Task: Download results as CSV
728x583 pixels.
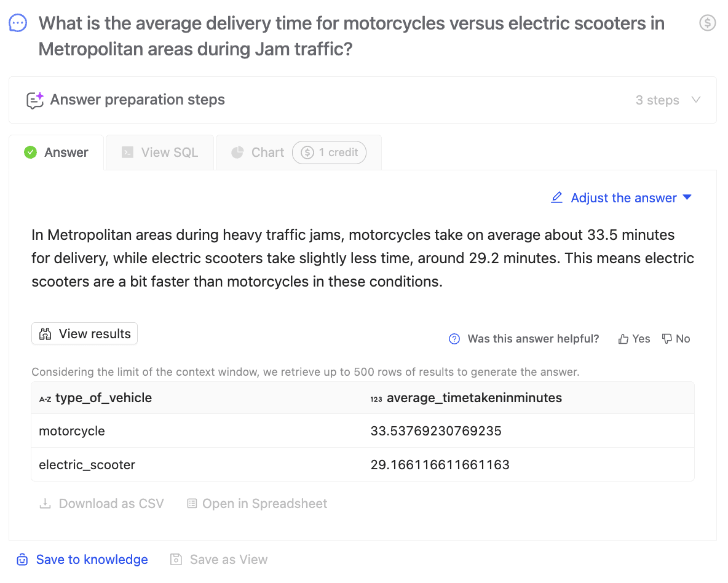Action: pyautogui.click(x=102, y=504)
